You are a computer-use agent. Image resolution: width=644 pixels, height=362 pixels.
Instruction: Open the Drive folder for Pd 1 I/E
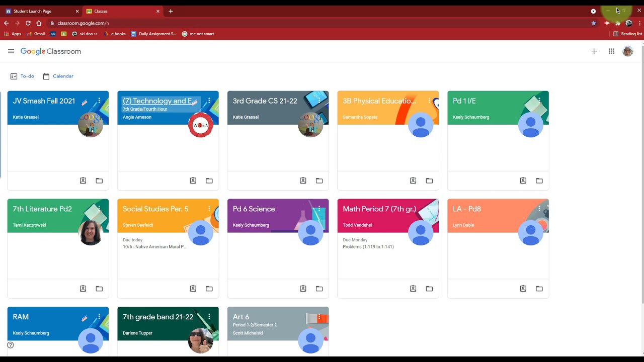(539, 180)
